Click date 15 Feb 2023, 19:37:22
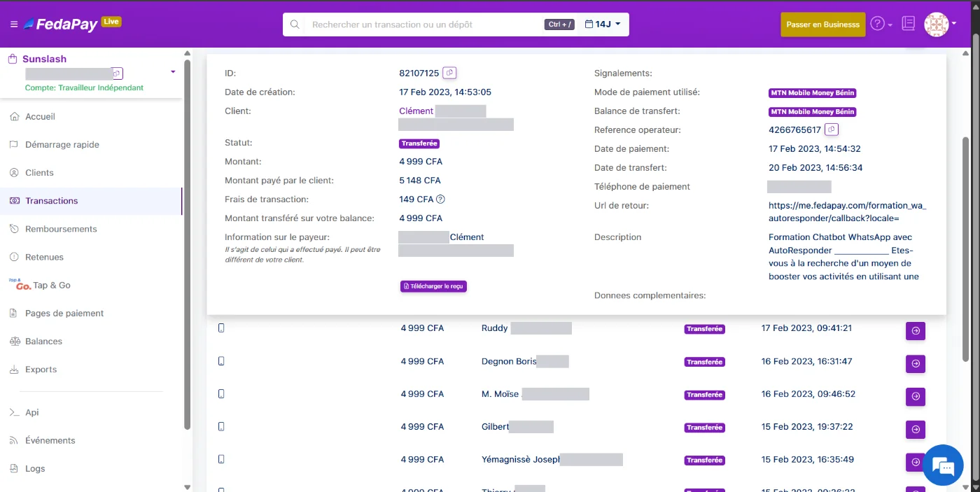 coord(807,426)
